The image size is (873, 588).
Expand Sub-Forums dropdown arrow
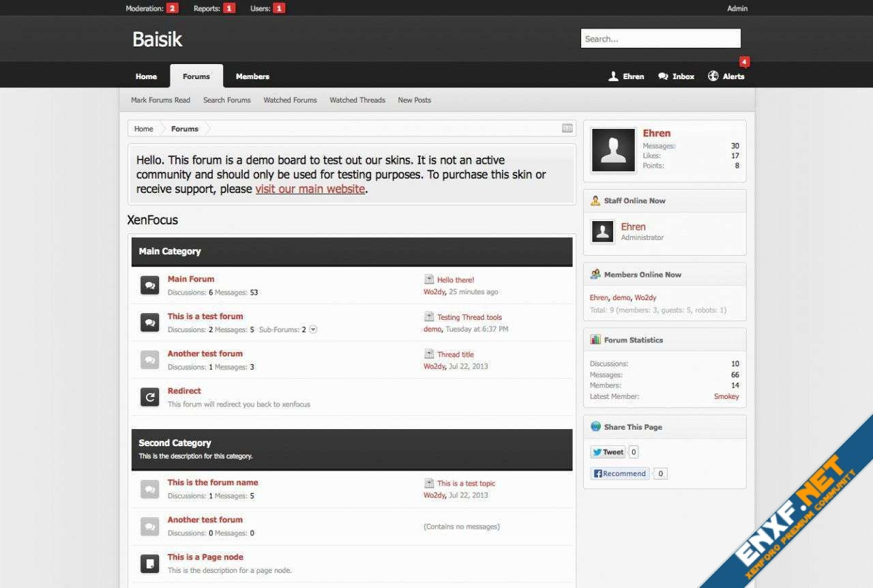[313, 329]
